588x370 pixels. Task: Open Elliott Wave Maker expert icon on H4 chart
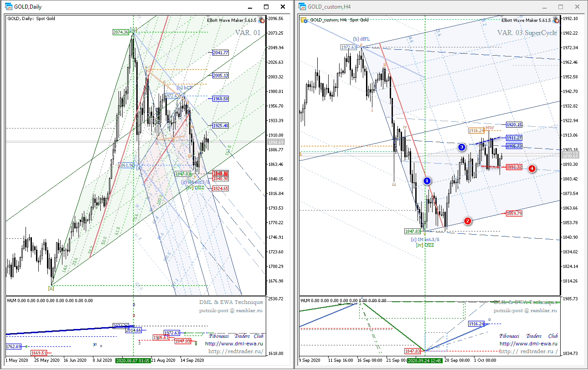[x=556, y=20]
